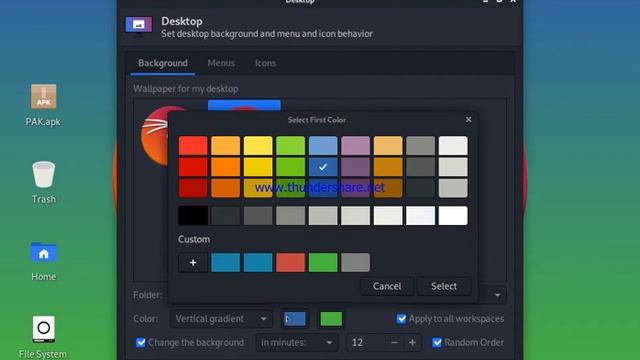Pick the light blue swatch in top row

pyautogui.click(x=323, y=146)
